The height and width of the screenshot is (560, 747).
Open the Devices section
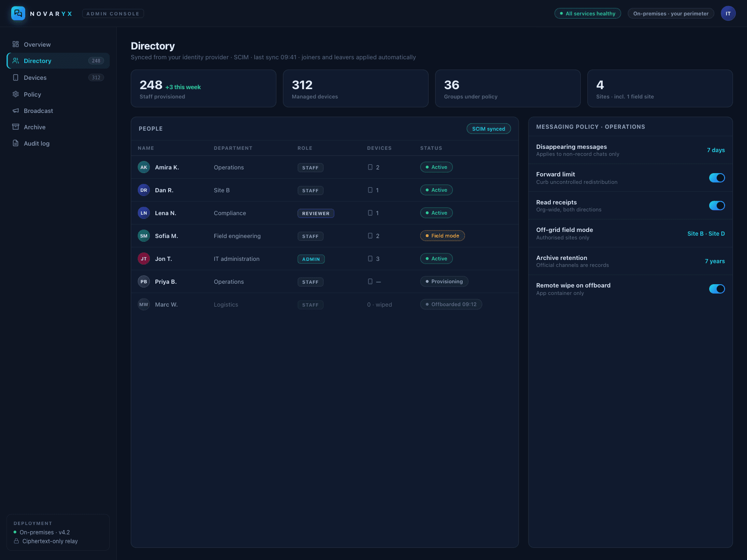[x=58, y=77]
